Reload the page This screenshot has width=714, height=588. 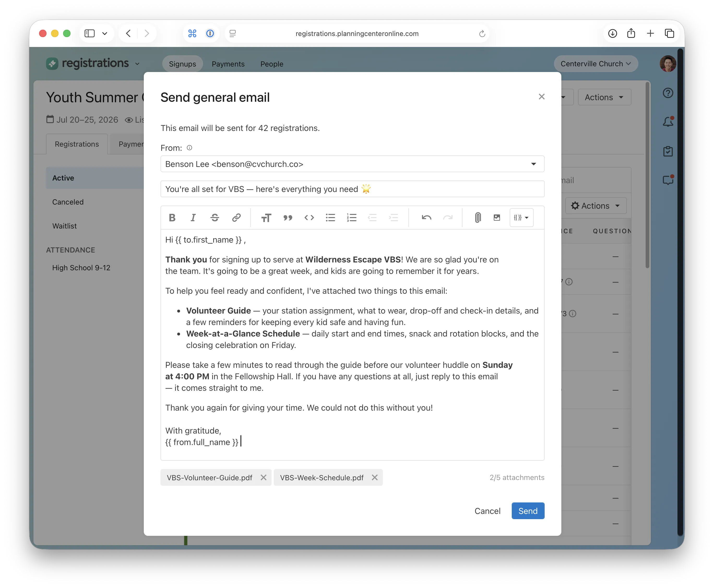click(x=482, y=34)
